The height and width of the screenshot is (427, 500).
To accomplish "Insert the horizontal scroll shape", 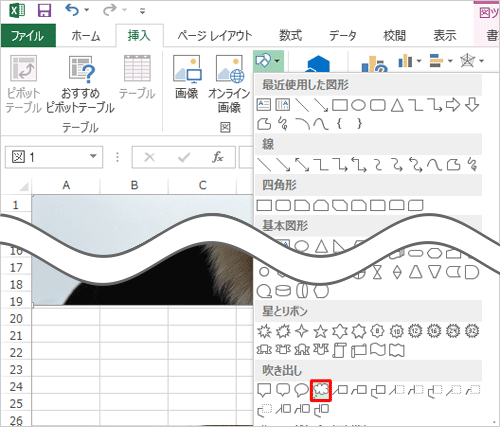I will [x=359, y=350].
